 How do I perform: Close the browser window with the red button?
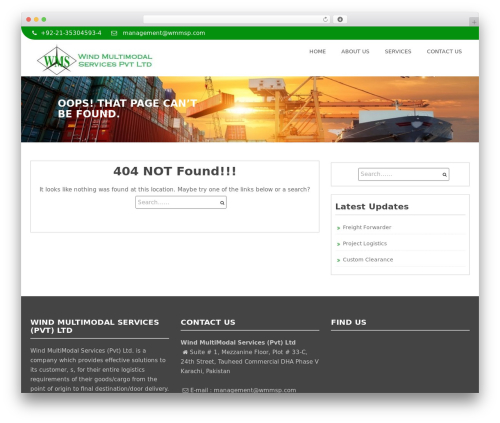29,20
